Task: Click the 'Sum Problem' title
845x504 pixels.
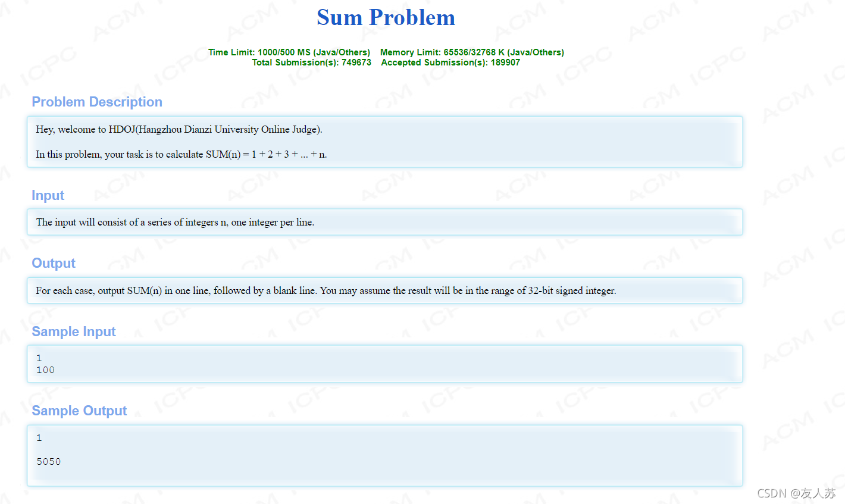Action: (x=386, y=17)
